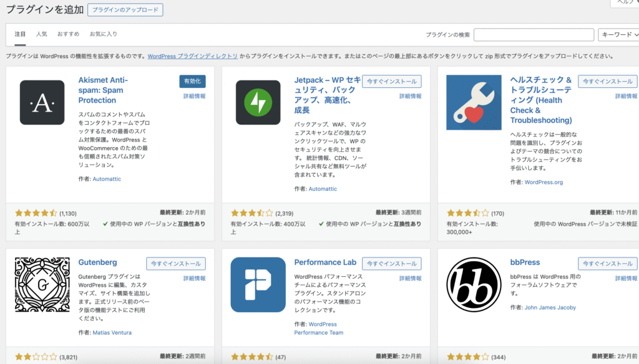639x364 pixels.
Task: Focus the プラグインの検索 input field
Action: (534, 35)
